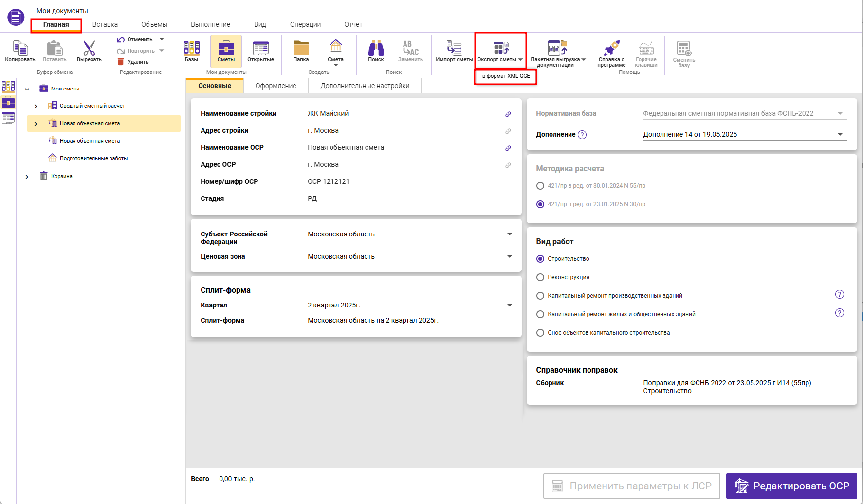The image size is (863, 504).
Task: Click the Копировать icon in the ribbon
Action: tap(20, 49)
